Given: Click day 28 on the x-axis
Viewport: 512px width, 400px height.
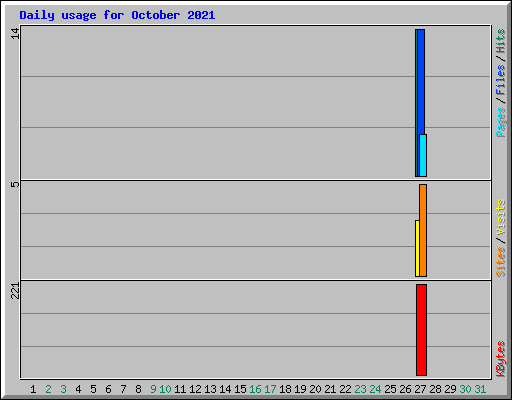Looking at the screenshot, I should [435, 389].
